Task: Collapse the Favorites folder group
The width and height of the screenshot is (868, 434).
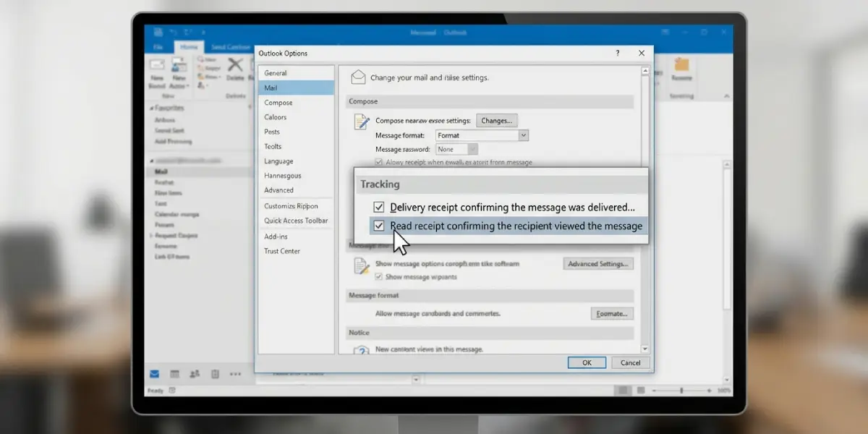Action: pos(150,108)
